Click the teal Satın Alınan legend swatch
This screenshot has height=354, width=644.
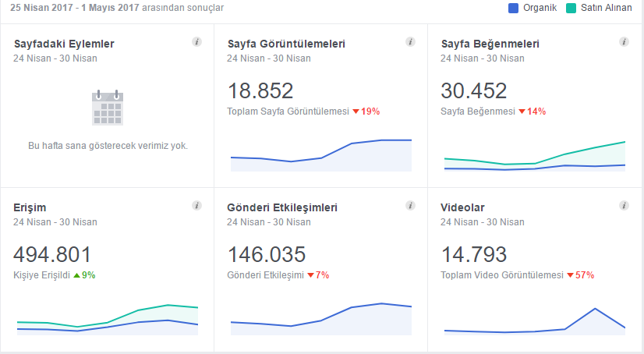click(x=571, y=9)
